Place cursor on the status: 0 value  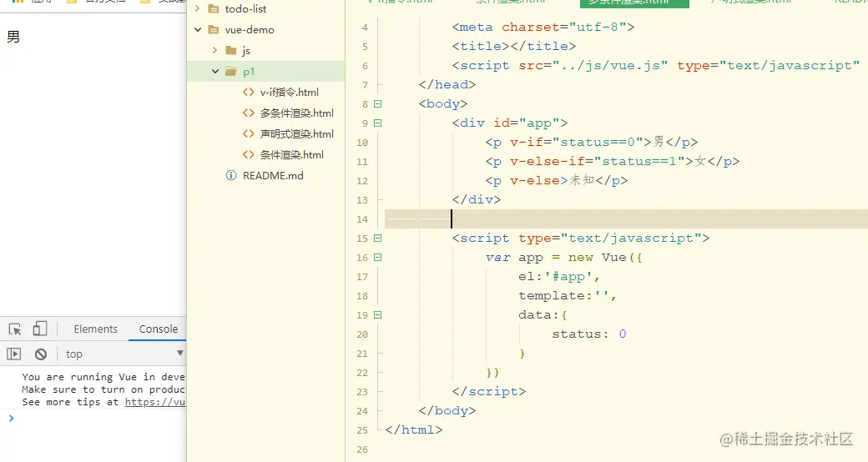coord(623,334)
